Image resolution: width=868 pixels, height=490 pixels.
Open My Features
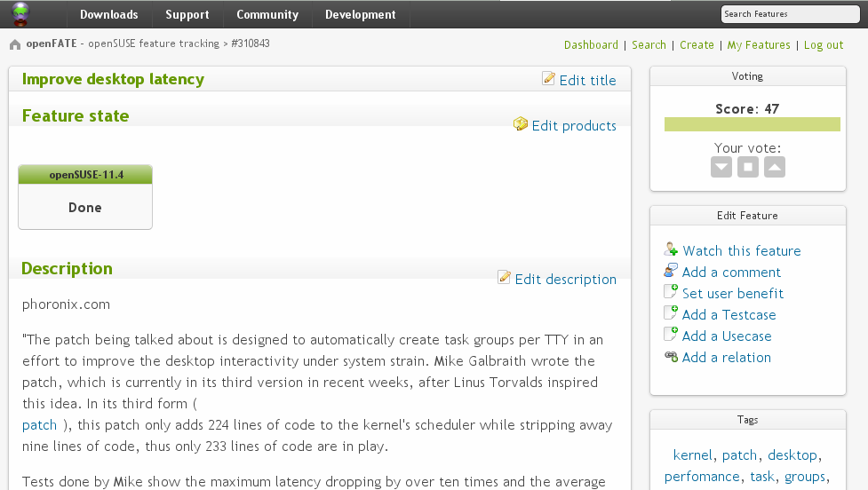[759, 44]
